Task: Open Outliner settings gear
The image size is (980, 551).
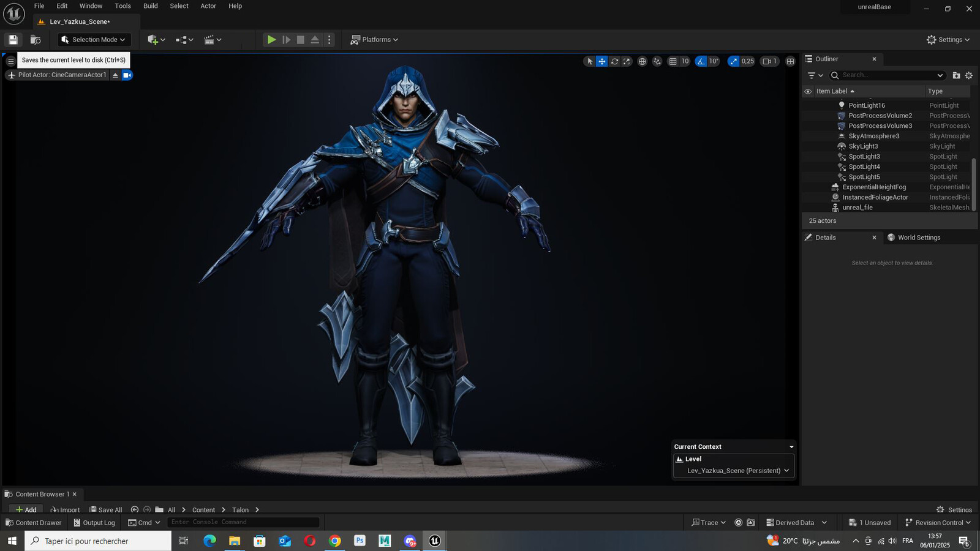Action: pyautogui.click(x=969, y=75)
